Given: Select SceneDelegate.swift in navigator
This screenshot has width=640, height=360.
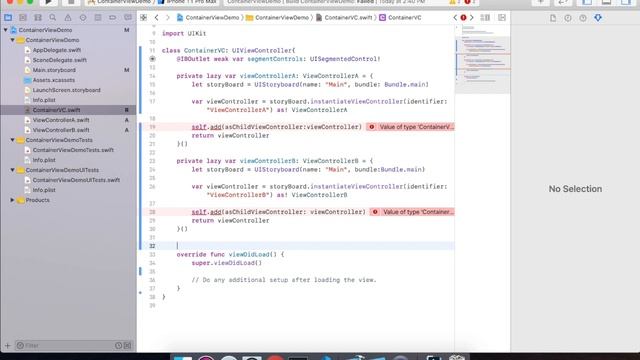Looking at the screenshot, I should 59,60.
